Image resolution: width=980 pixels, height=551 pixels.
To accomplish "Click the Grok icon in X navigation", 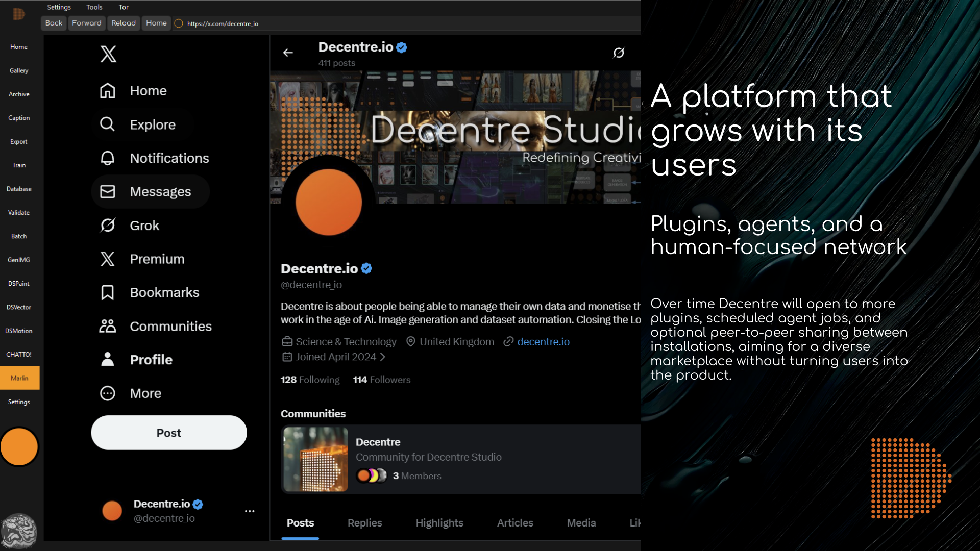I will point(108,225).
